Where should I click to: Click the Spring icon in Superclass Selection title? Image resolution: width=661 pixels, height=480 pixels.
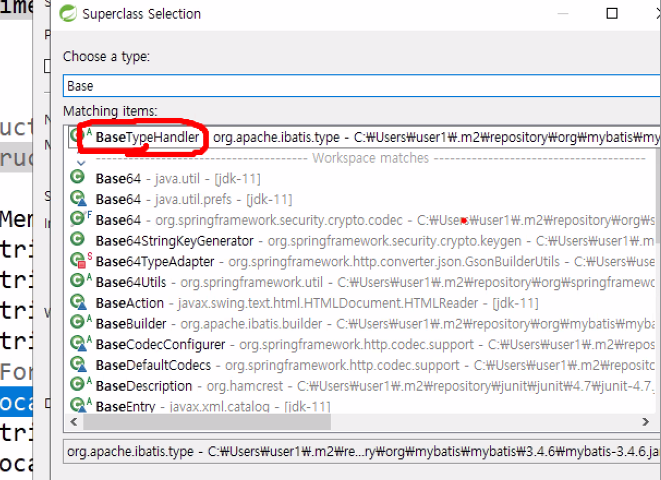[x=68, y=13]
